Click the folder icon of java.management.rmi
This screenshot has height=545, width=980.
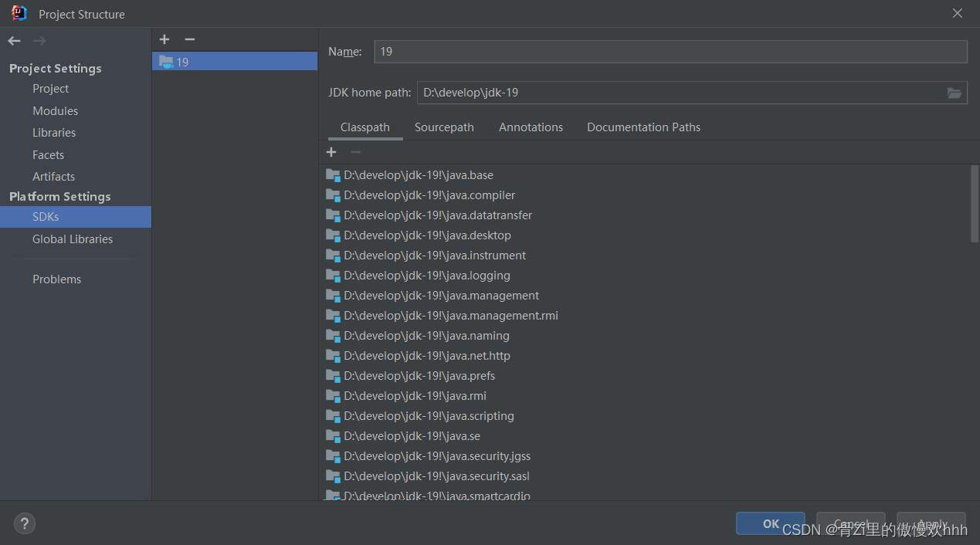[x=333, y=316]
